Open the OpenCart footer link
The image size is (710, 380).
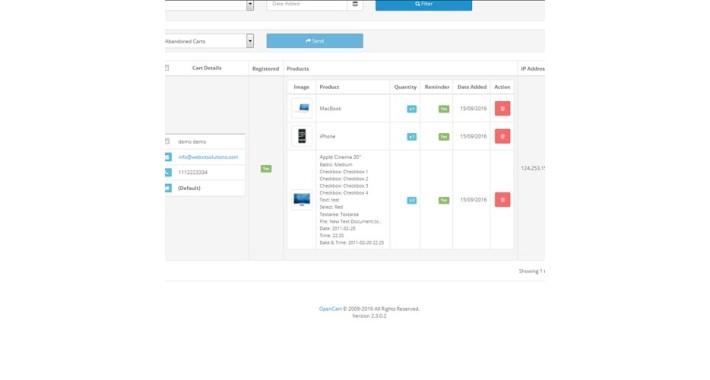coord(330,309)
